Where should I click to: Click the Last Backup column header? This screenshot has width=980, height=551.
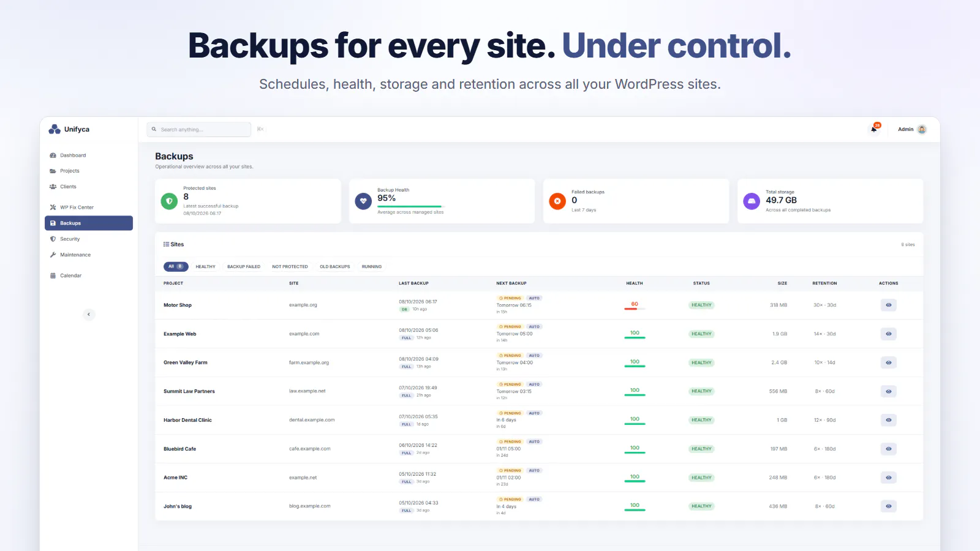click(413, 283)
